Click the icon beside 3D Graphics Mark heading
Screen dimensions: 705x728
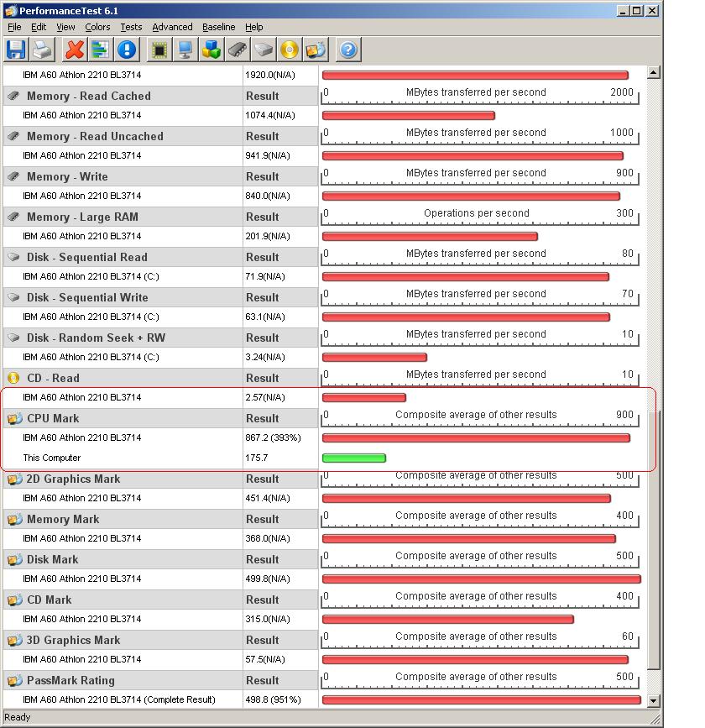pos(14,640)
